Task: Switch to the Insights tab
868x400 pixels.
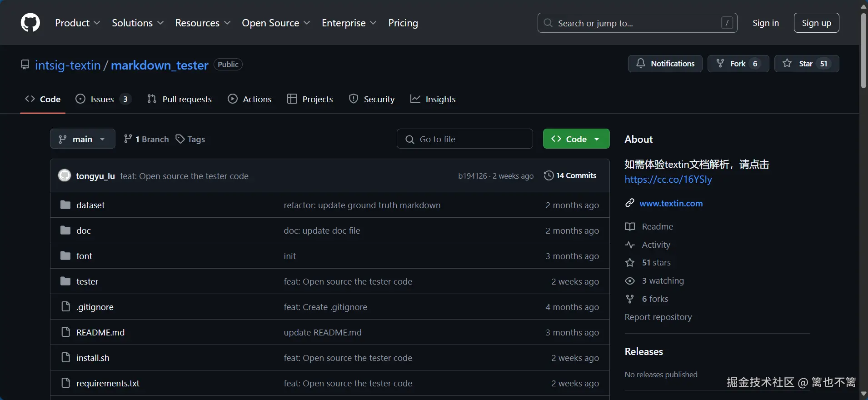Action: click(x=433, y=99)
